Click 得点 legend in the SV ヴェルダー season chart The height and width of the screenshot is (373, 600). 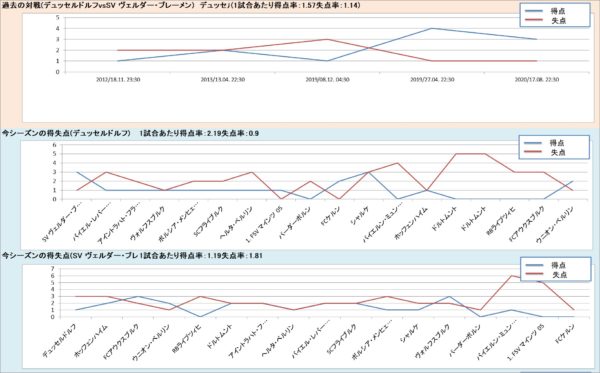coord(546,265)
